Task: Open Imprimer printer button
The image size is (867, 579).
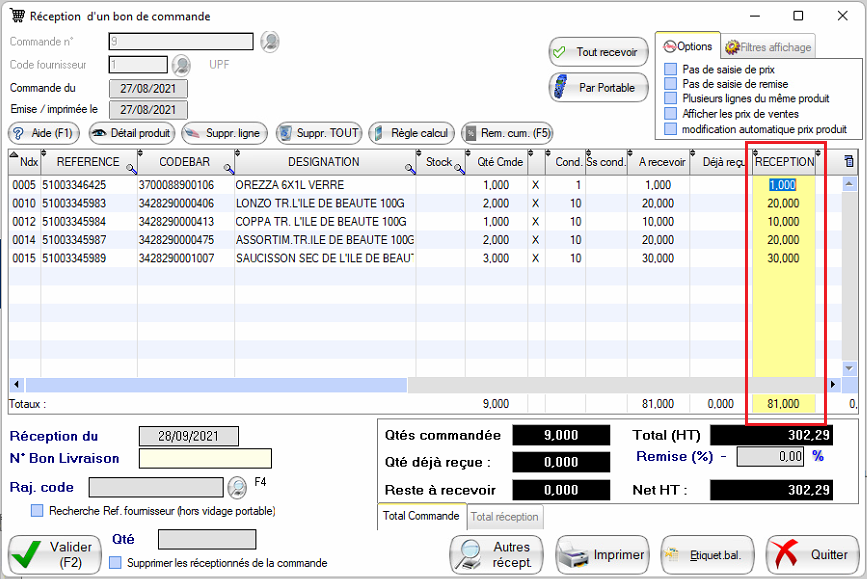Action: [x=599, y=554]
